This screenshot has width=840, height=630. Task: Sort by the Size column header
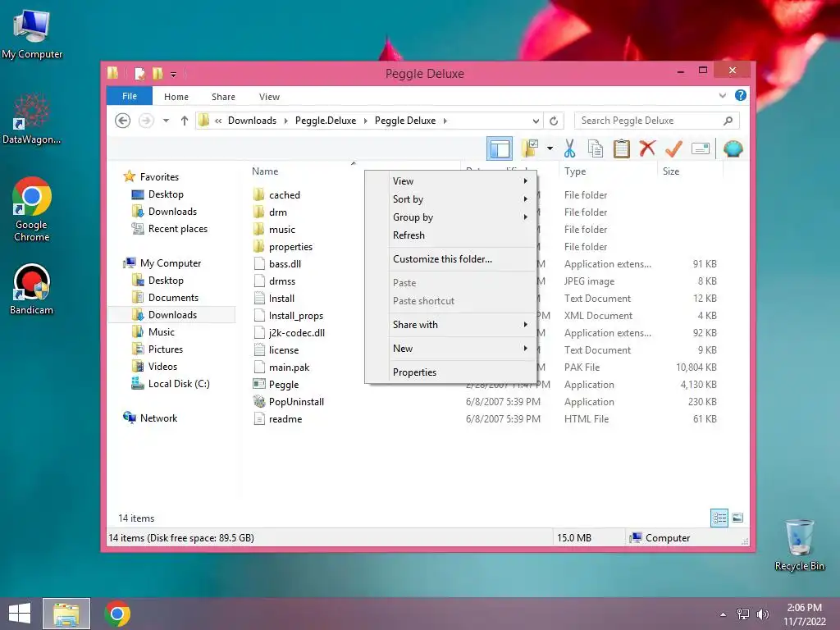[x=671, y=171]
